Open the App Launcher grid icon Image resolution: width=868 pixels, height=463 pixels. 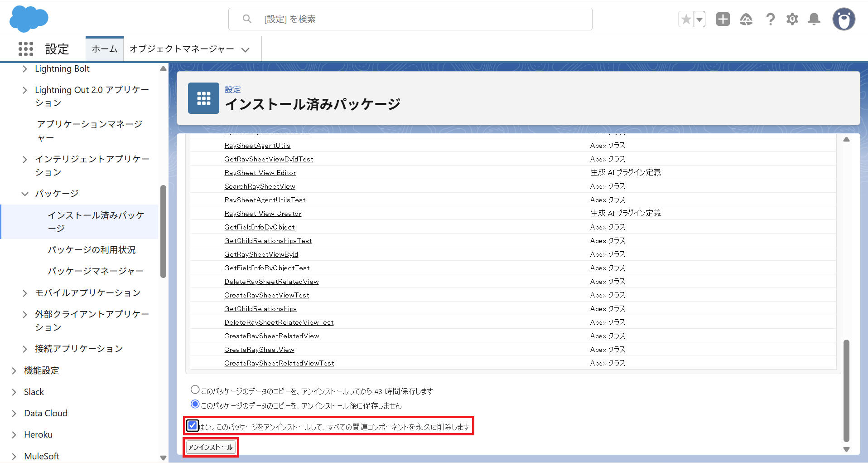click(x=26, y=49)
